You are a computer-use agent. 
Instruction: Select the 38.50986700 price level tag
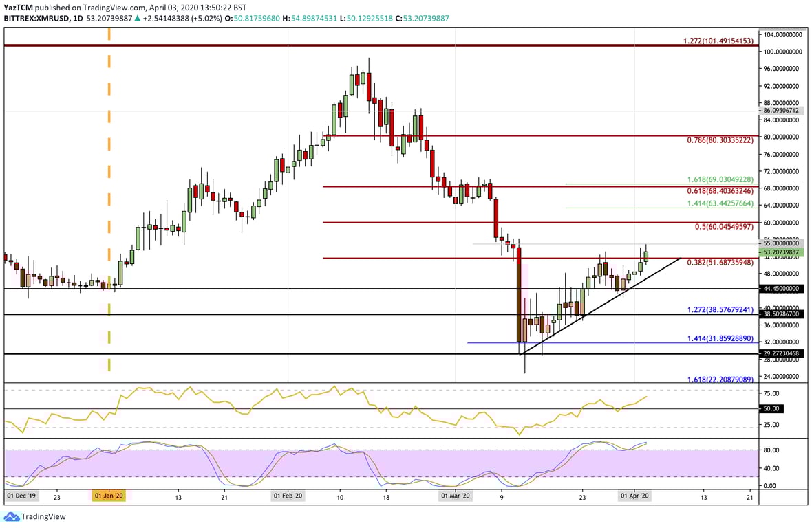(x=780, y=313)
